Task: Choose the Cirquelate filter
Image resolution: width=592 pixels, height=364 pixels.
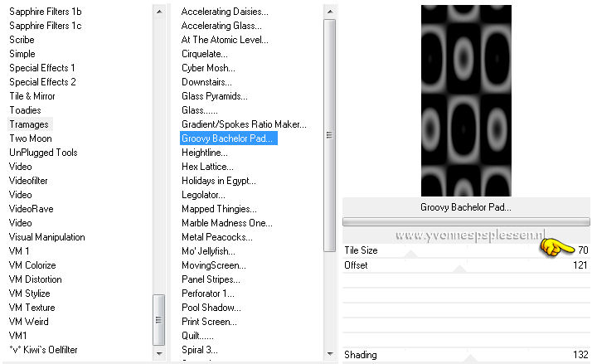Action: point(204,54)
